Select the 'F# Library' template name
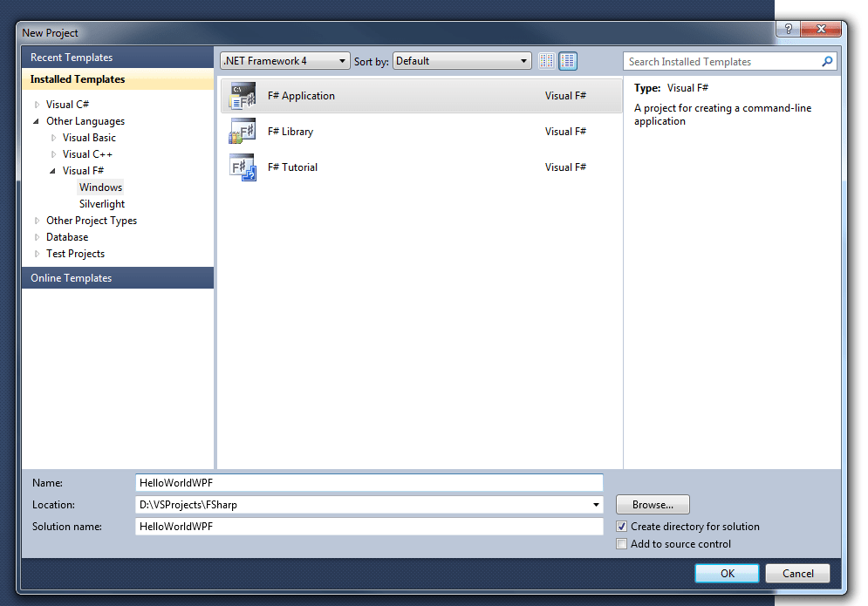This screenshot has width=868, height=606. click(290, 131)
